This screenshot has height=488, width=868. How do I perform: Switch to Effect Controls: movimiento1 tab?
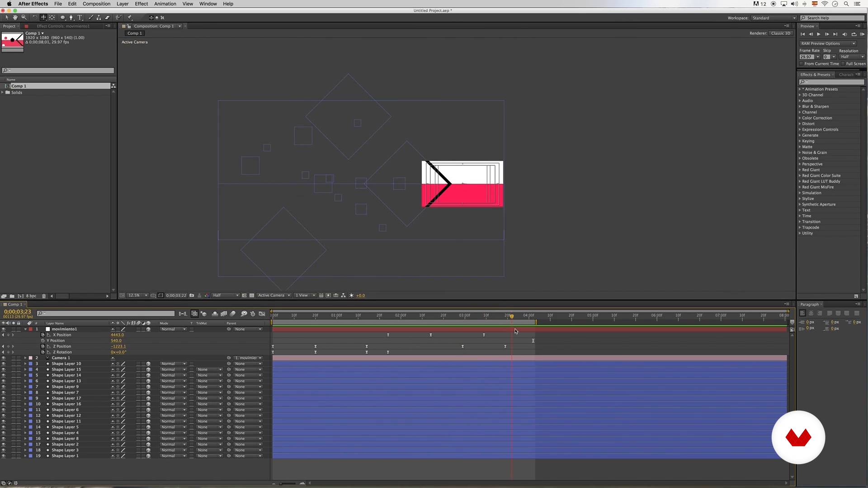click(x=63, y=26)
